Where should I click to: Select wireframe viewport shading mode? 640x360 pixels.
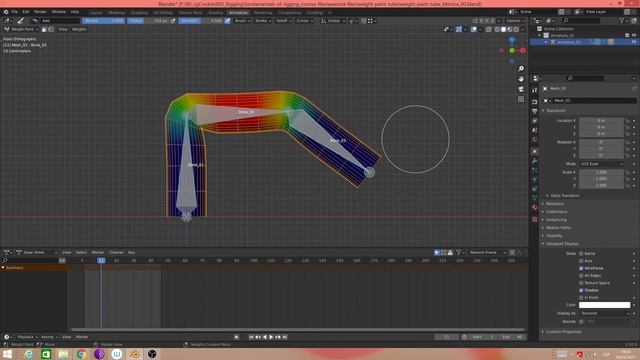pos(497,29)
